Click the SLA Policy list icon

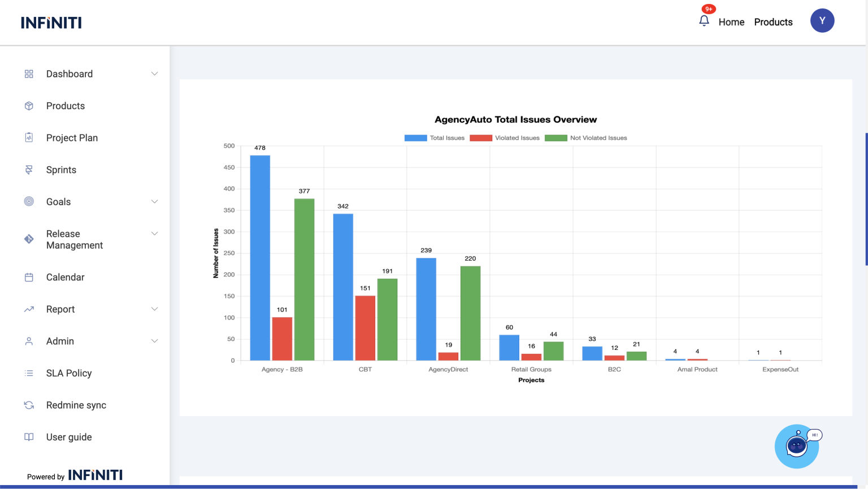pos(29,373)
